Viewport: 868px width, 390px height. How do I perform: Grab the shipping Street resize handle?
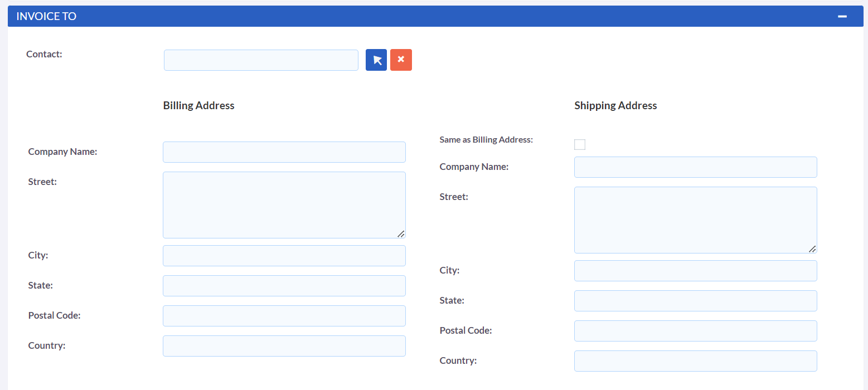click(x=812, y=249)
